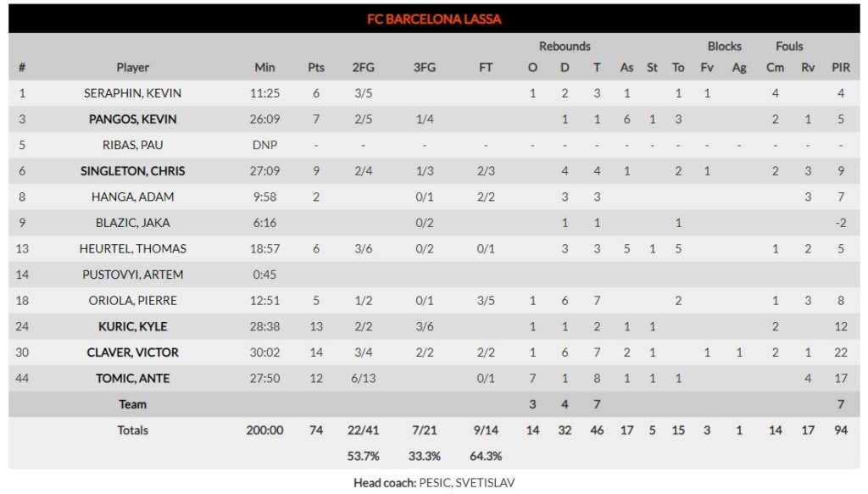View KURIC, KYLE player page
The height and width of the screenshot is (494, 868).
tap(132, 326)
